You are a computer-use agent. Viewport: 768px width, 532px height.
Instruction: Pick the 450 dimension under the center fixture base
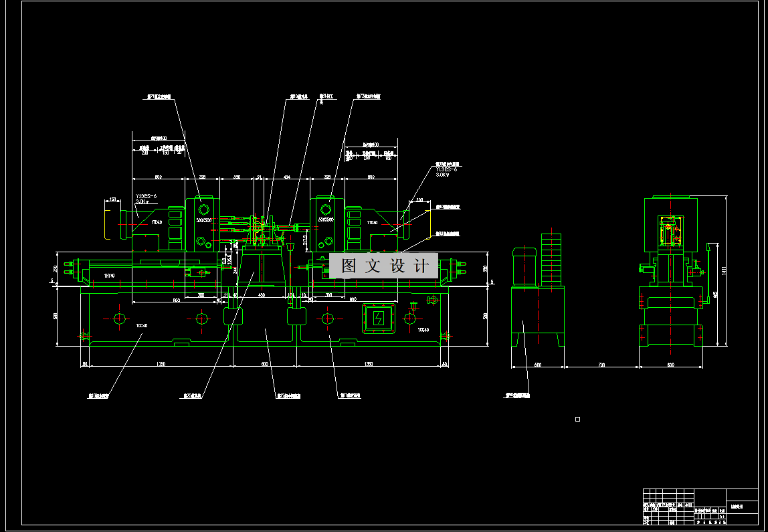click(x=261, y=295)
